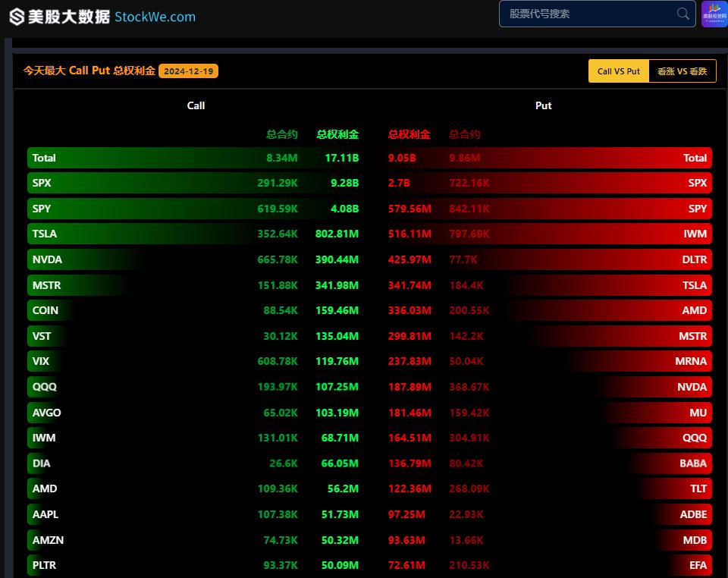The image size is (728, 578).
Task: Click the 2024-12-19 date badge
Action: point(188,71)
